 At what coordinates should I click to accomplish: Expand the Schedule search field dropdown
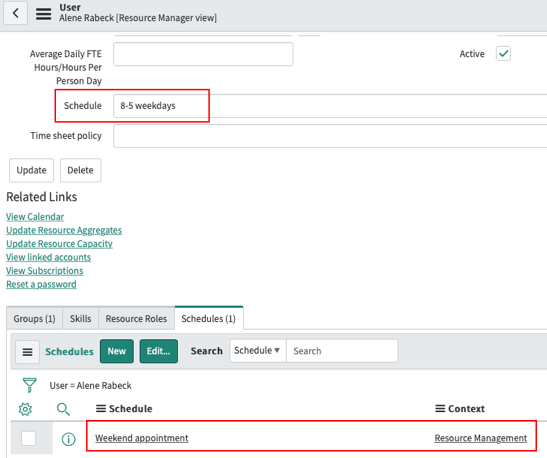point(258,351)
